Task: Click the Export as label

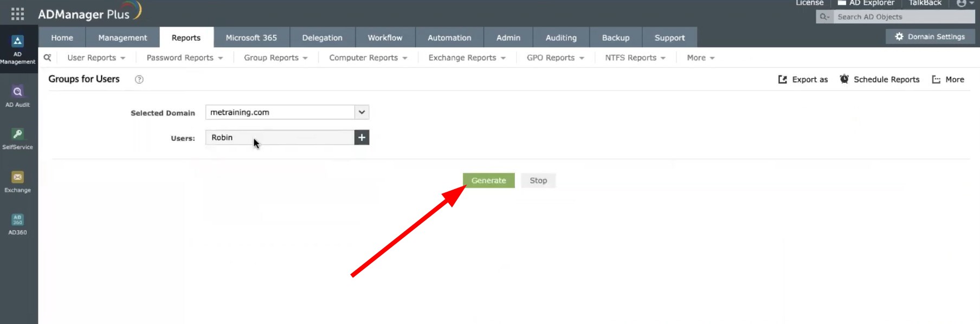Action: pos(810,79)
